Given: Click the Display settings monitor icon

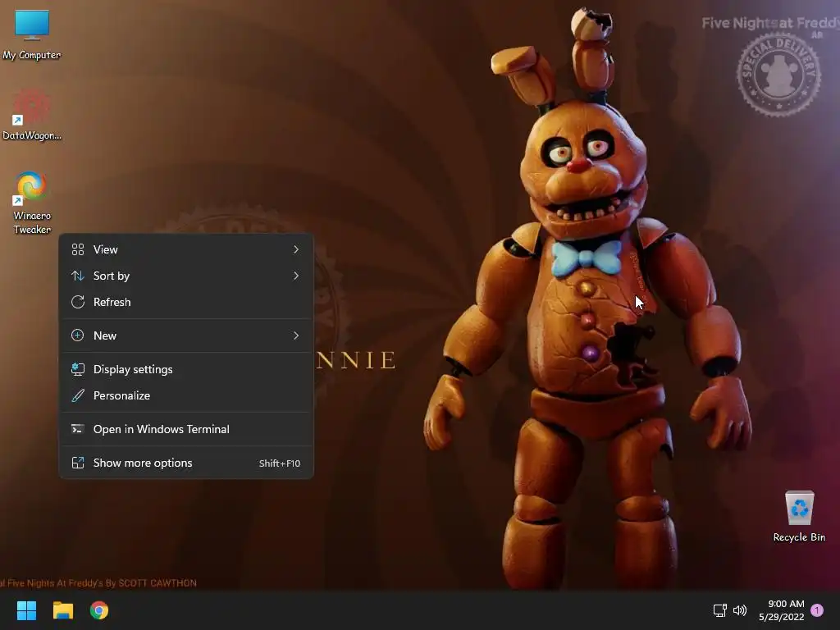Looking at the screenshot, I should (78, 370).
